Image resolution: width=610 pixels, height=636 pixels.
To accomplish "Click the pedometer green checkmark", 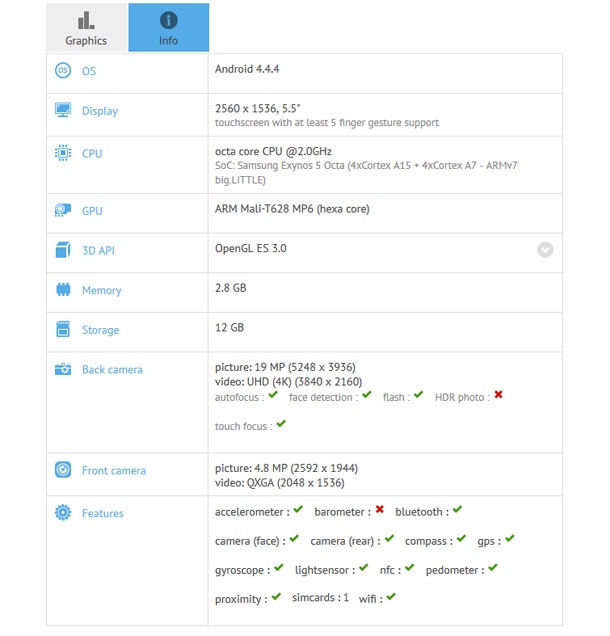I will click(493, 568).
